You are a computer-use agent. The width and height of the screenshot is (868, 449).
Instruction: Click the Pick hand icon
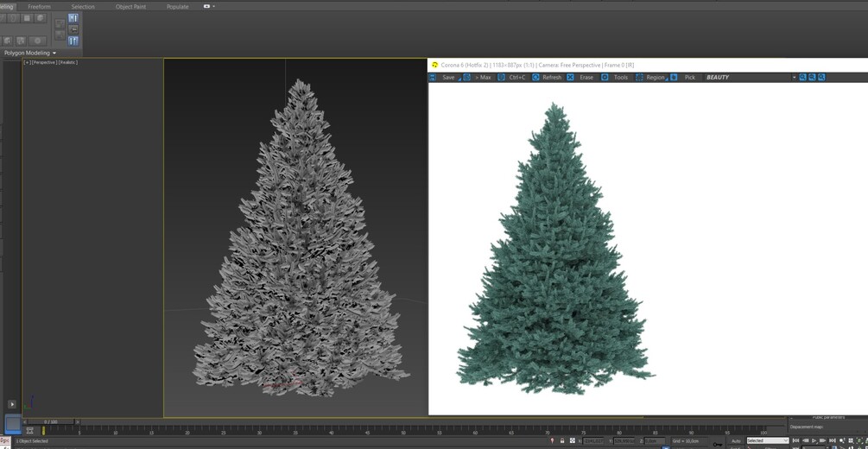[674, 78]
